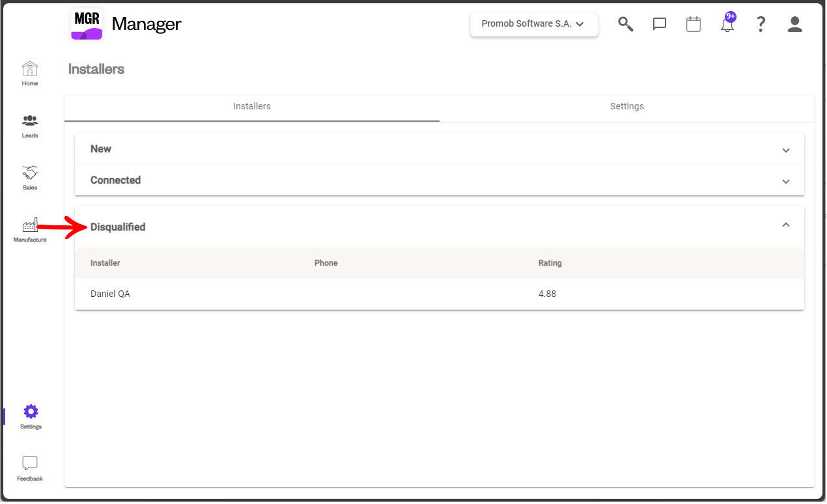Open the calendar icon
This screenshot has width=827, height=504.
point(694,24)
